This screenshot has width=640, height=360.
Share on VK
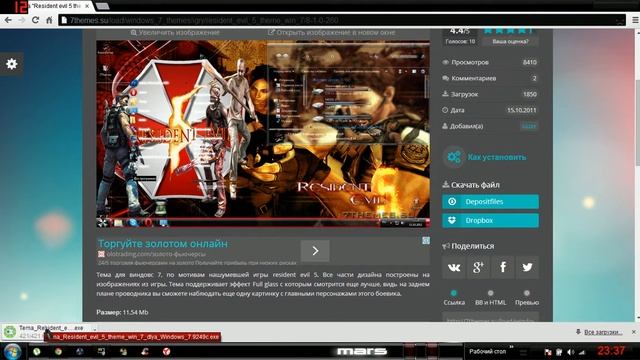(x=454, y=267)
